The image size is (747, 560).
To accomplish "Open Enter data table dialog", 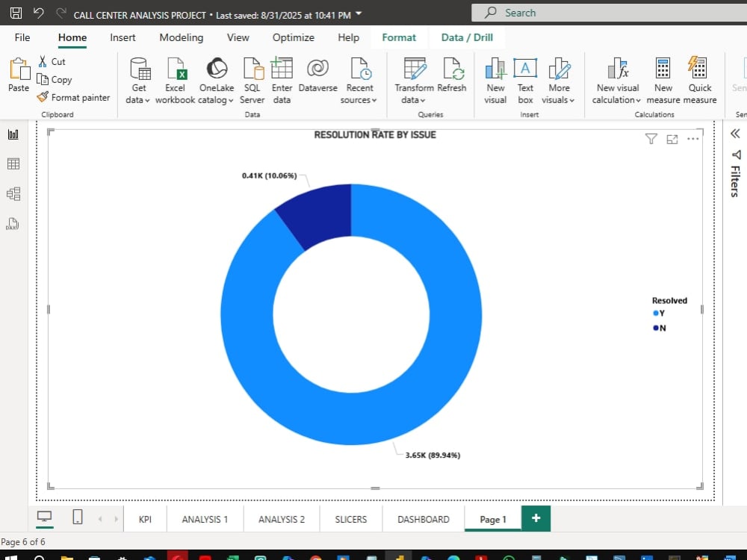I will 282,81.
